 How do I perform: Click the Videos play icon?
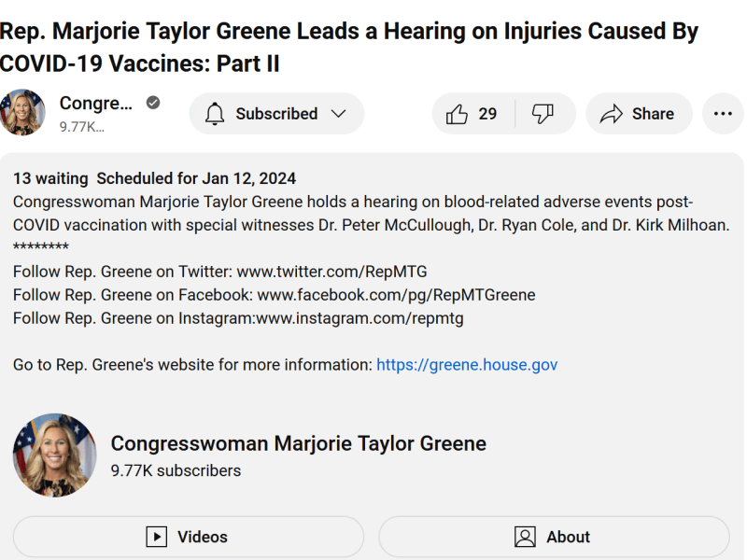coord(157,537)
